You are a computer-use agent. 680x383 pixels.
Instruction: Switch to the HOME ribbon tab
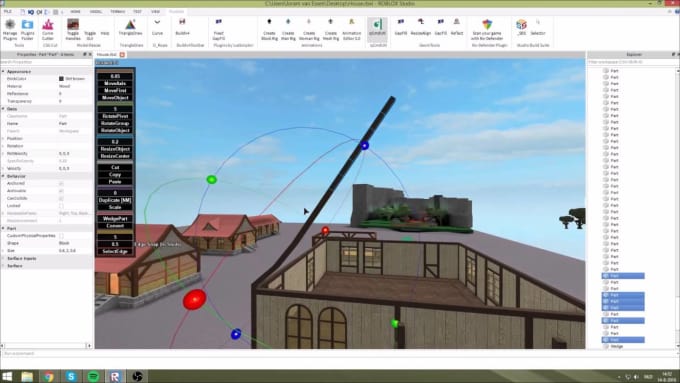75,12
